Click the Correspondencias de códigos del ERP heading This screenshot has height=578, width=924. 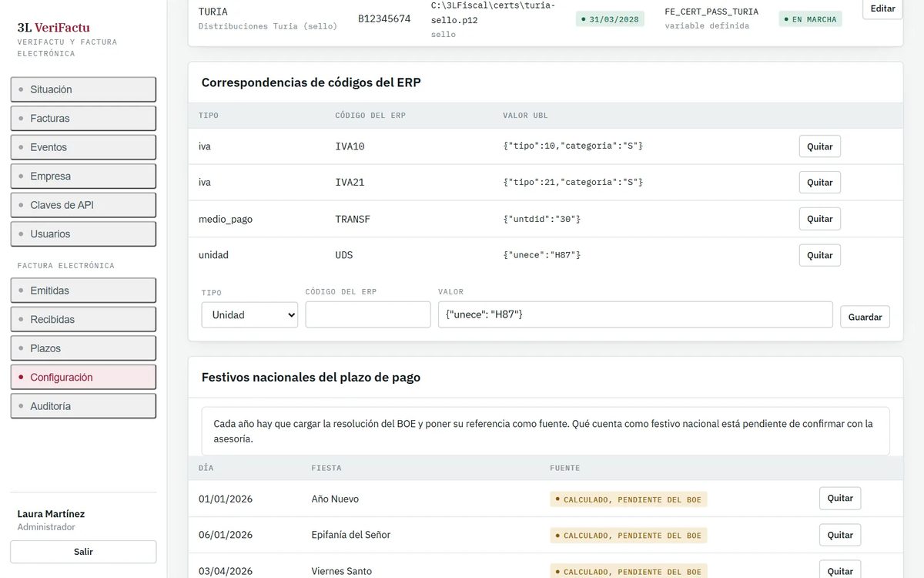(311, 82)
